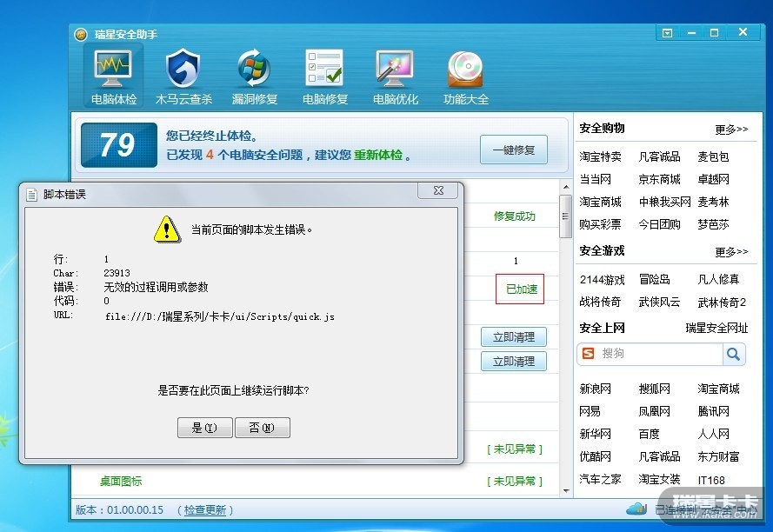Click results list scrollbar thumb

[x=565, y=216]
